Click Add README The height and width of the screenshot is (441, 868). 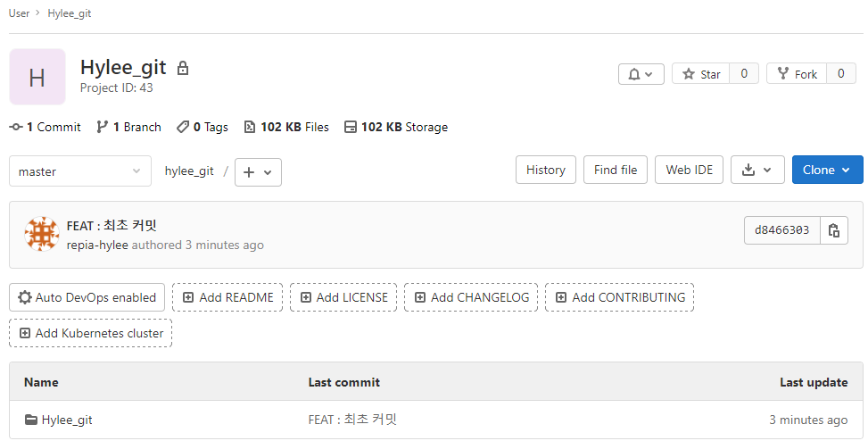point(227,297)
